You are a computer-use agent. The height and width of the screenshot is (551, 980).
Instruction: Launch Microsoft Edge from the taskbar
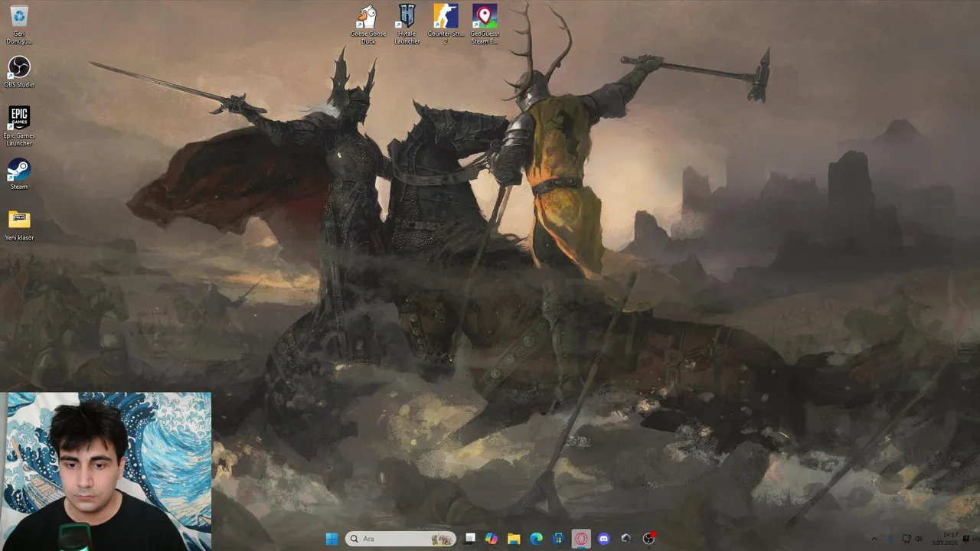point(537,539)
